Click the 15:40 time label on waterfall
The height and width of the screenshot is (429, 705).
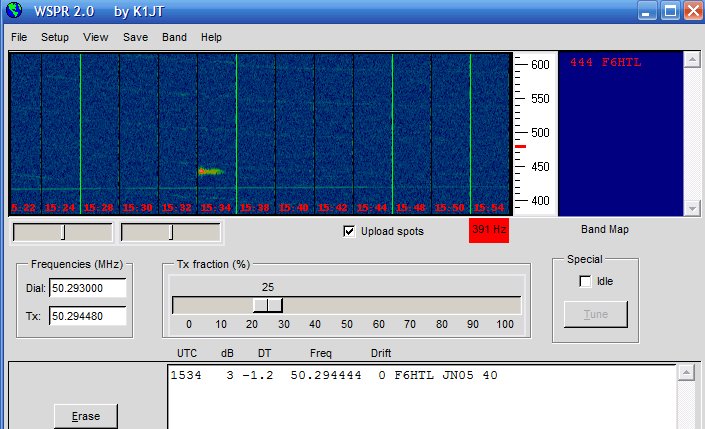(x=294, y=208)
